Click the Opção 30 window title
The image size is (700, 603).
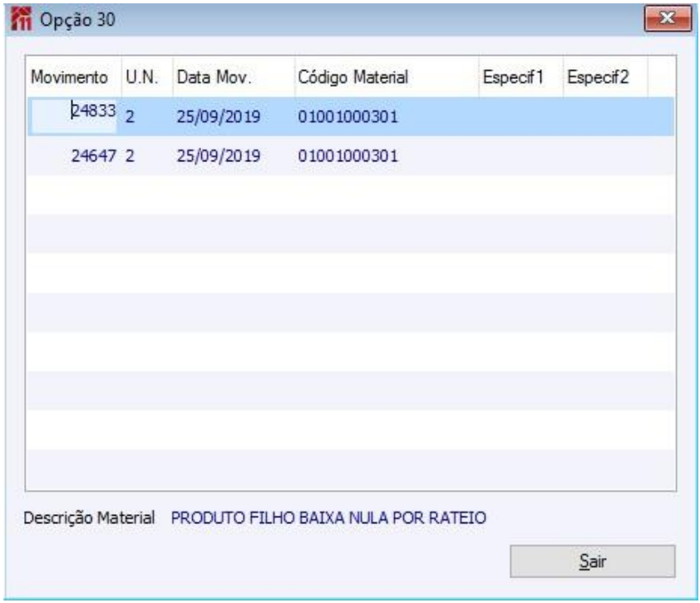click(77, 20)
